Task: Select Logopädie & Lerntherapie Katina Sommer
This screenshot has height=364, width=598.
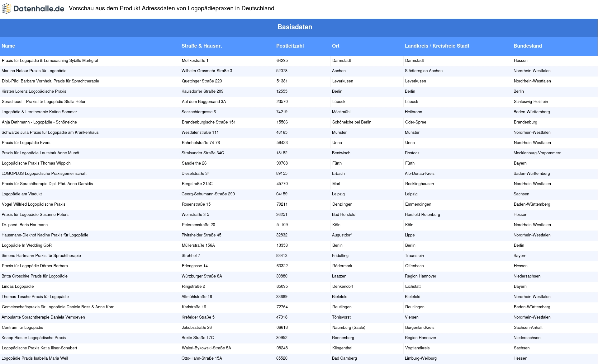Action: (x=39, y=112)
